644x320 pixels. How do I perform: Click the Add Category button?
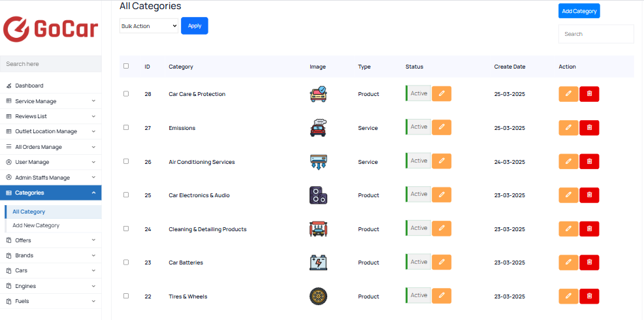579,11
